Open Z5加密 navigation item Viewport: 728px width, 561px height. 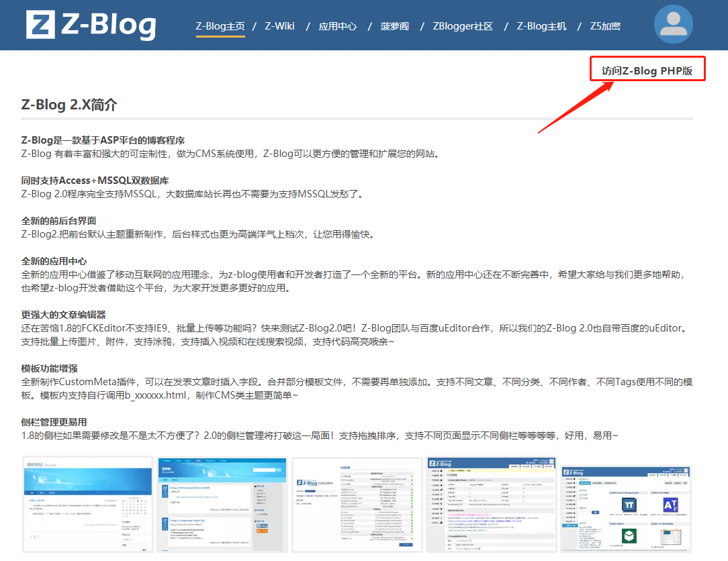click(x=605, y=26)
